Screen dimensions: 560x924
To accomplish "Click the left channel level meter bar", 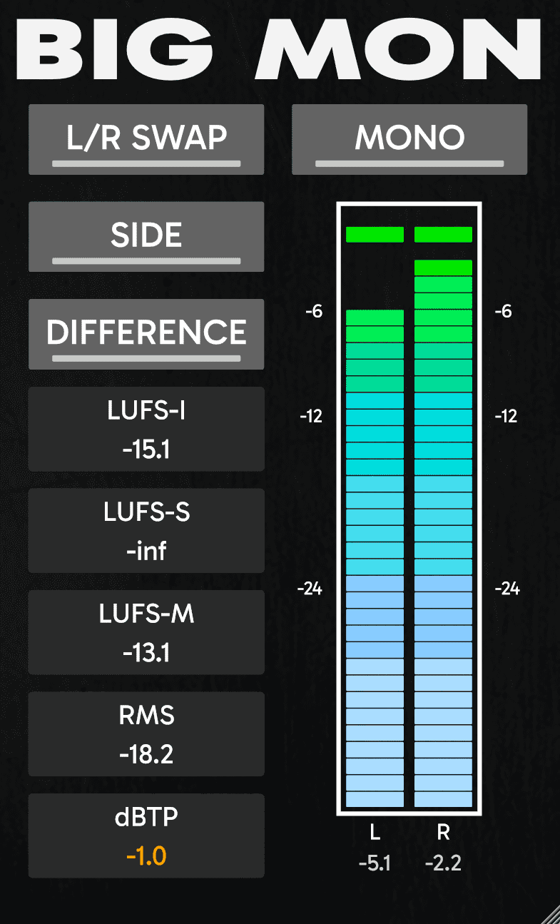I will tap(375, 557).
